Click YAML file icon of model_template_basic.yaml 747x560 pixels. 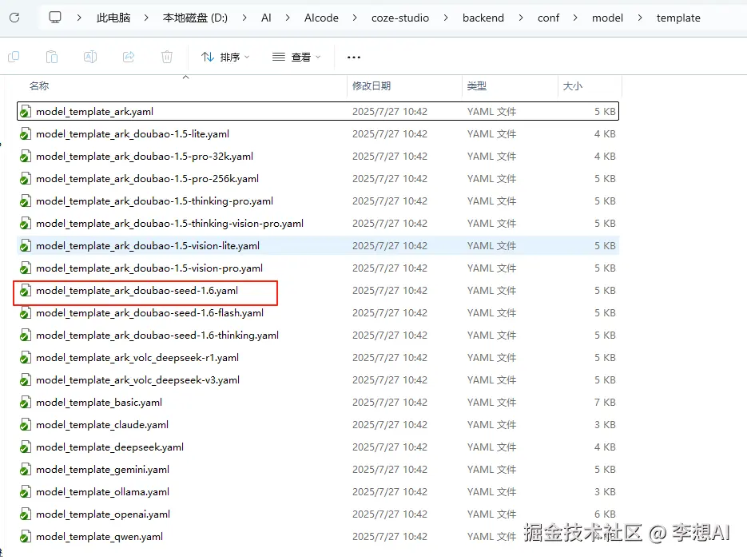(26, 403)
